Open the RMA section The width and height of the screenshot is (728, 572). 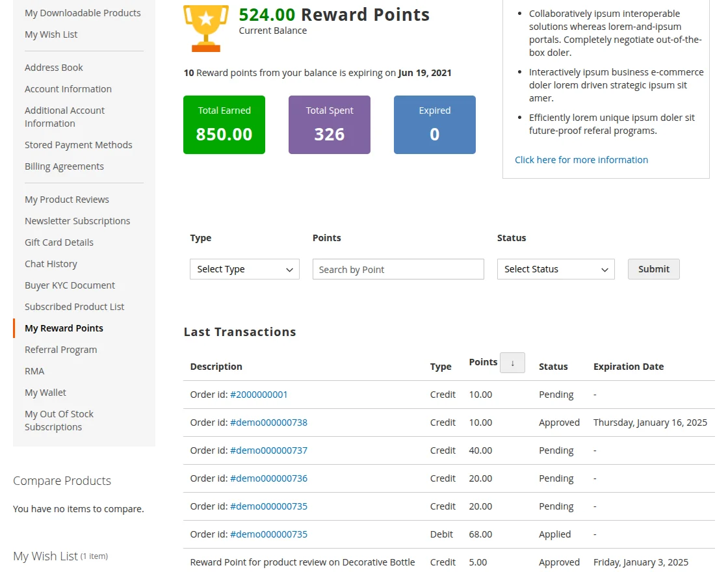pyautogui.click(x=34, y=370)
